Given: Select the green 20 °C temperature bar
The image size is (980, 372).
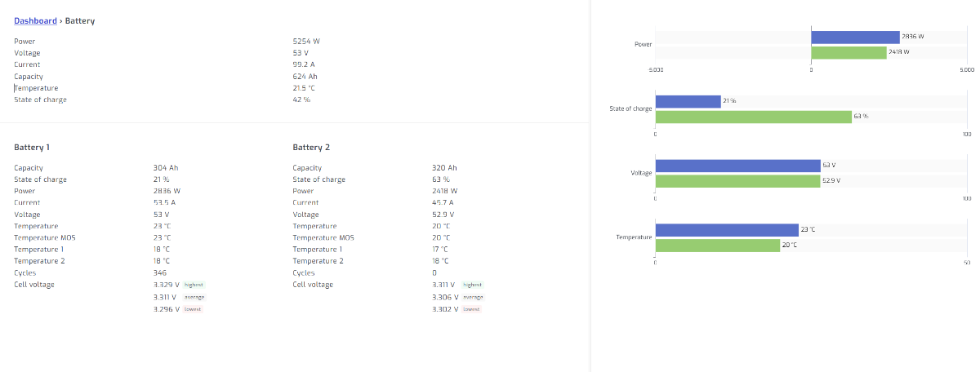Looking at the screenshot, I should point(718,245).
